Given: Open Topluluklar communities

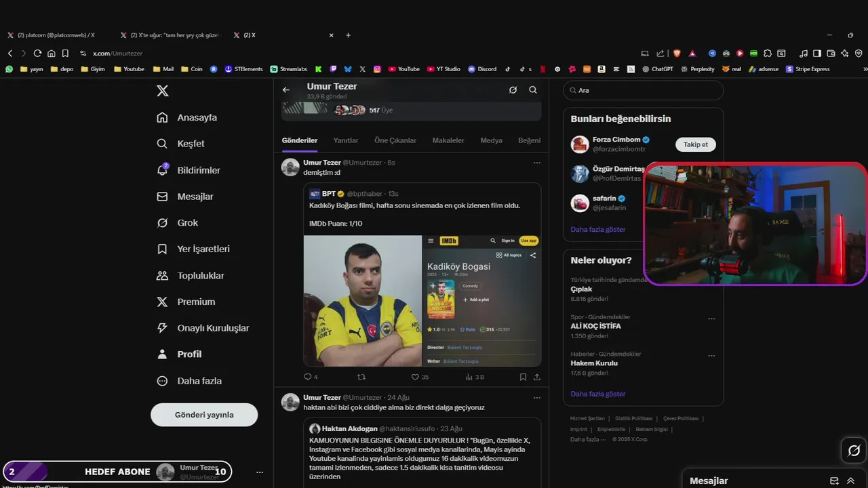Looking at the screenshot, I should (x=191, y=275).
